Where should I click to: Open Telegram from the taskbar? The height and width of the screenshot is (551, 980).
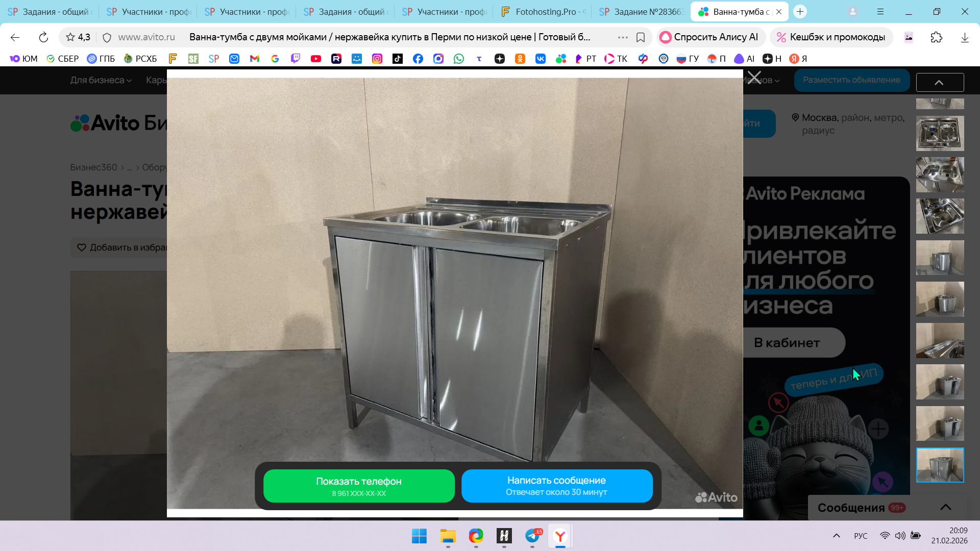click(x=532, y=536)
